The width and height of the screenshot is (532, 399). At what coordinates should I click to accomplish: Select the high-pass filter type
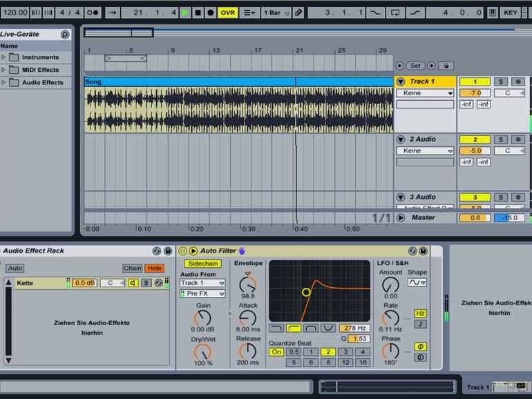pos(293,329)
